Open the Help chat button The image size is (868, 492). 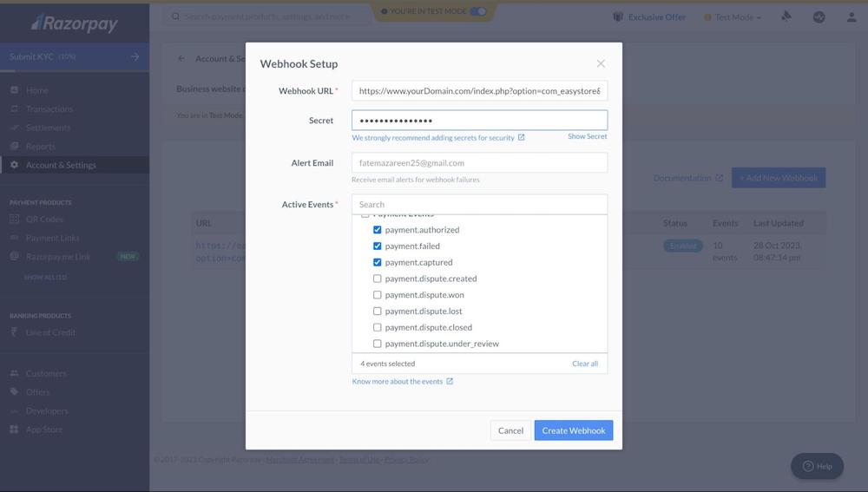tap(817, 466)
